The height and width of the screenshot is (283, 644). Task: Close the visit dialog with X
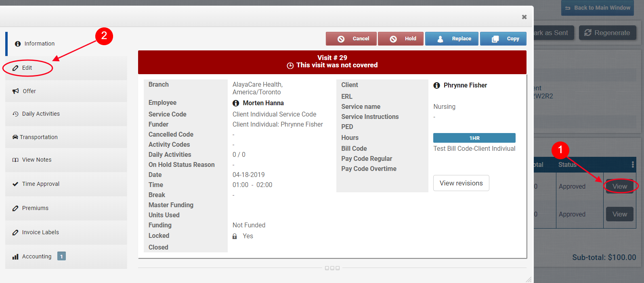coord(524,17)
